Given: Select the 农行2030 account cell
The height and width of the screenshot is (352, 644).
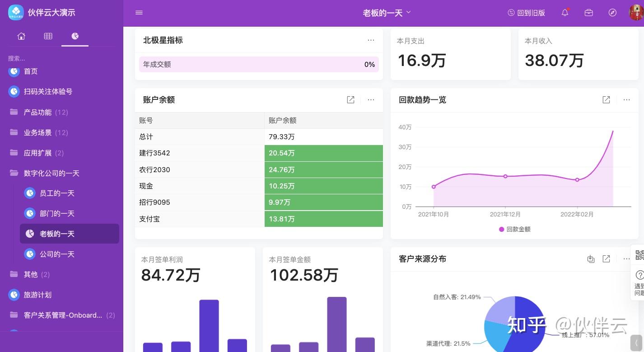Looking at the screenshot, I should pos(200,170).
